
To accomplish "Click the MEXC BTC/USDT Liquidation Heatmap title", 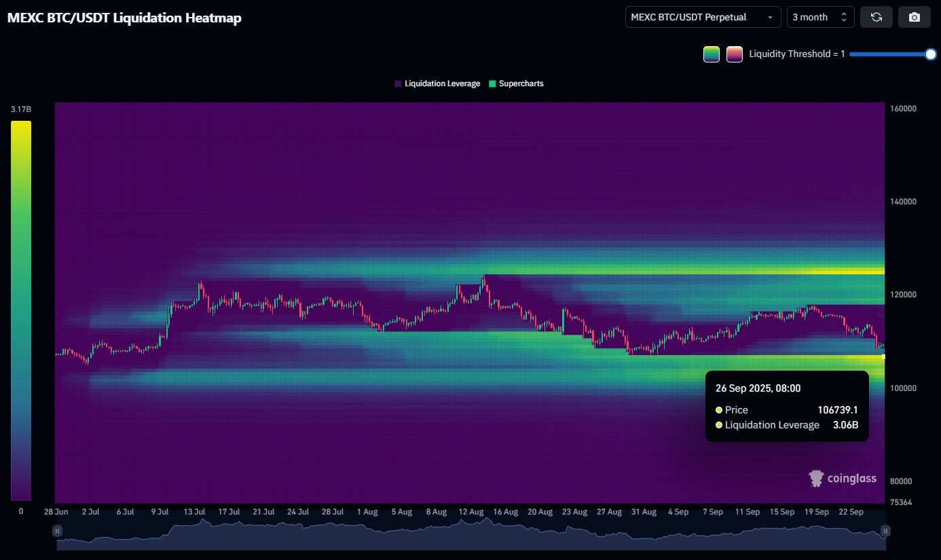I will 124,18.
